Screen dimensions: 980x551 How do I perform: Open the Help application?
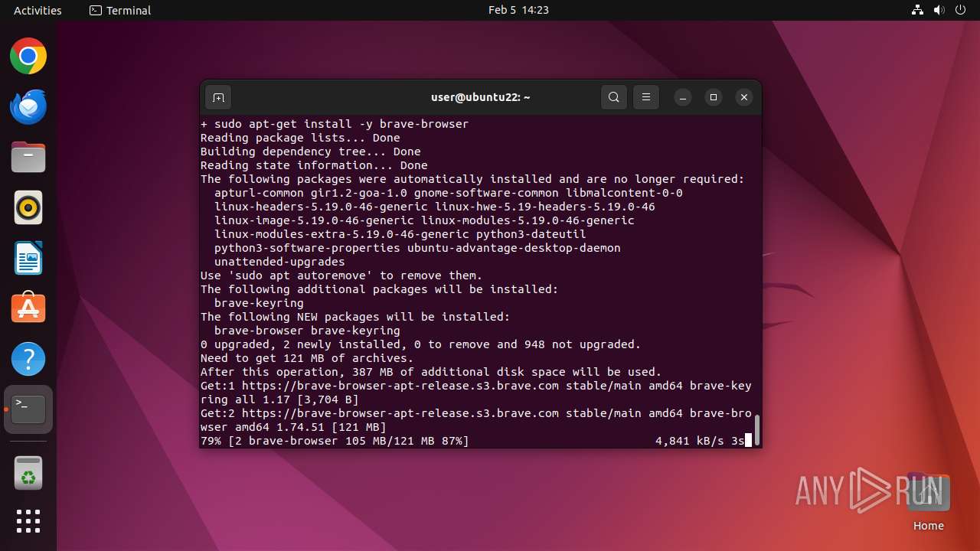(x=28, y=359)
